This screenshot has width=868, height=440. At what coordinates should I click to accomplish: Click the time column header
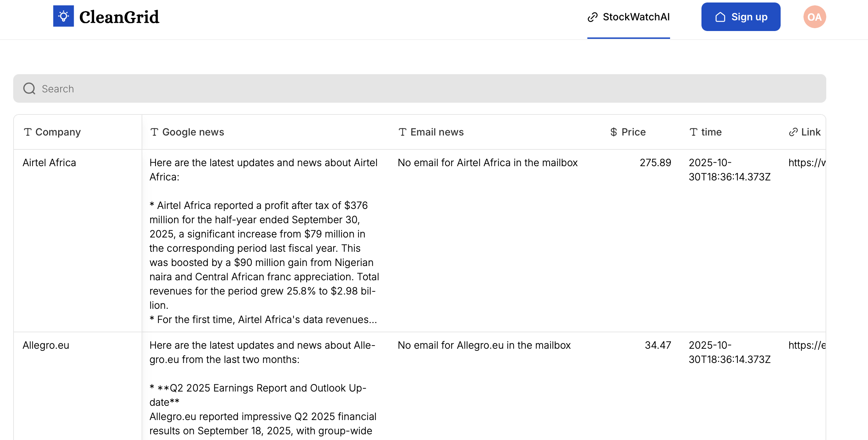tap(711, 132)
